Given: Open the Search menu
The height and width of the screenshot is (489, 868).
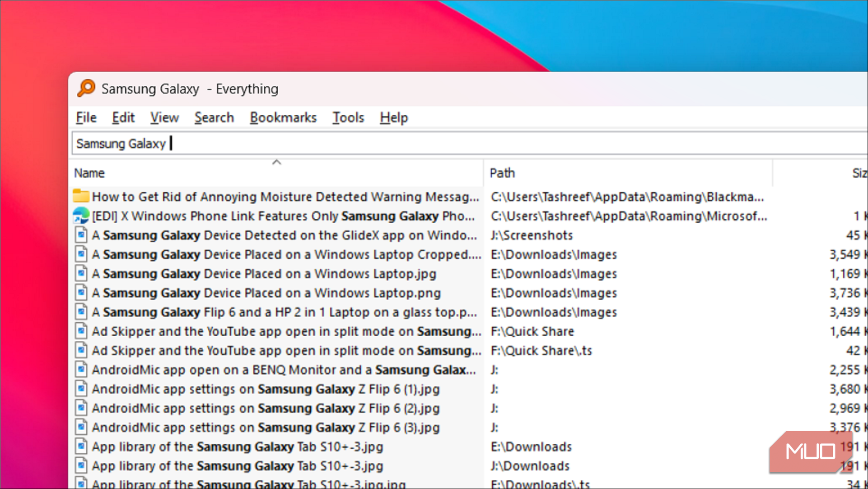Looking at the screenshot, I should 214,118.
